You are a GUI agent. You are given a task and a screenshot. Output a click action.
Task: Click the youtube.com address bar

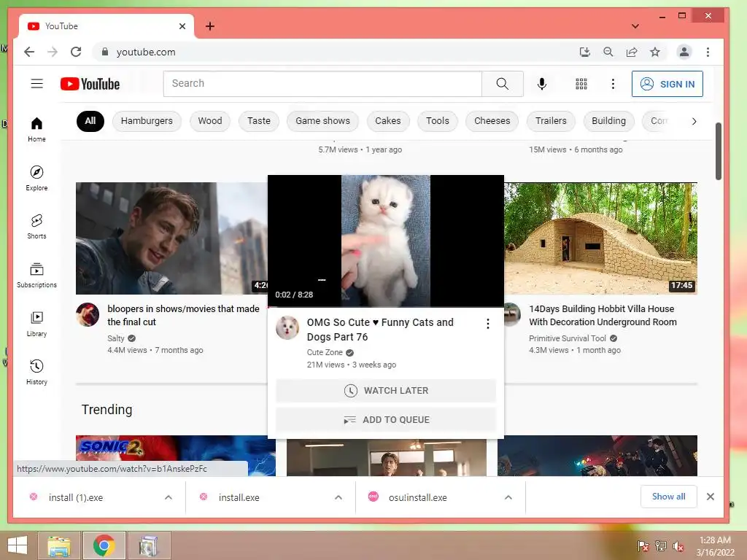pyautogui.click(x=333, y=52)
